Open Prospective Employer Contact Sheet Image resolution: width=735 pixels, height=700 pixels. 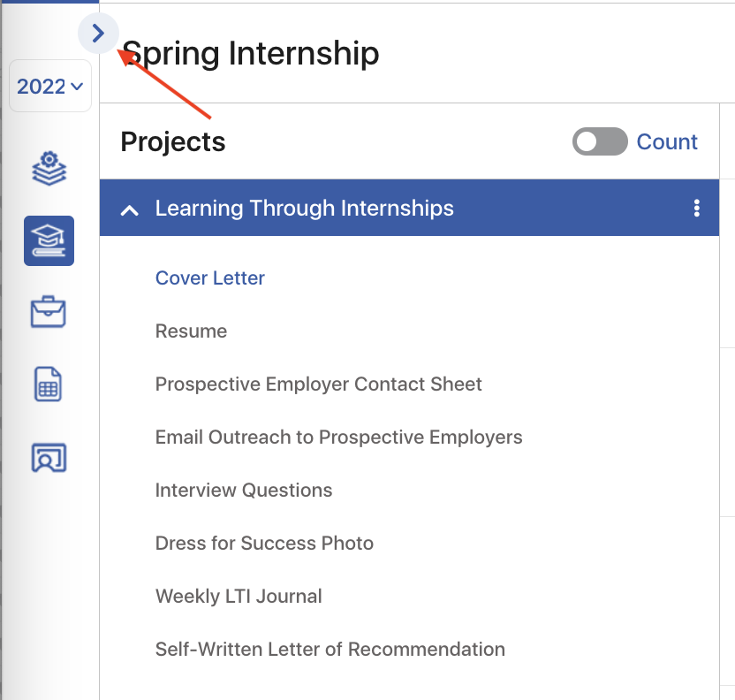(x=318, y=384)
